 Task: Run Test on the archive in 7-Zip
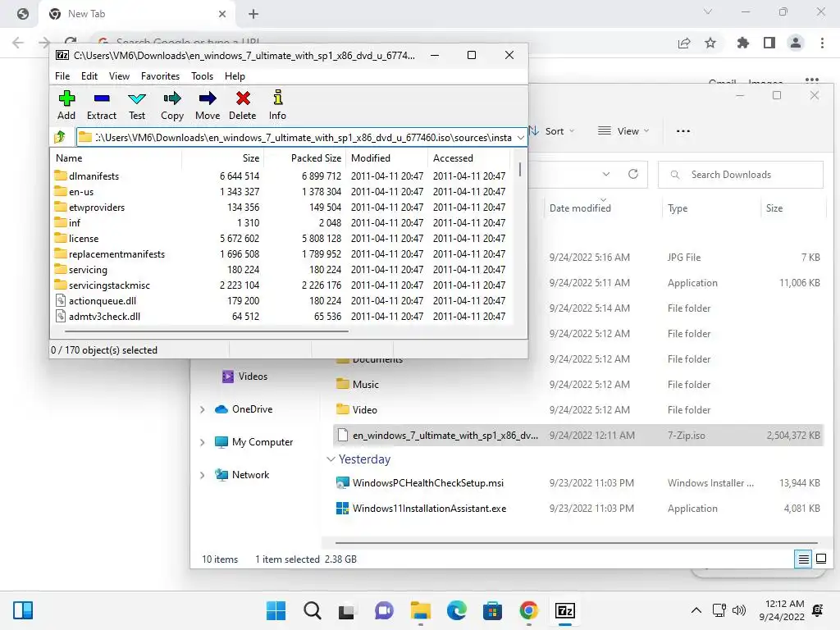coord(137,106)
